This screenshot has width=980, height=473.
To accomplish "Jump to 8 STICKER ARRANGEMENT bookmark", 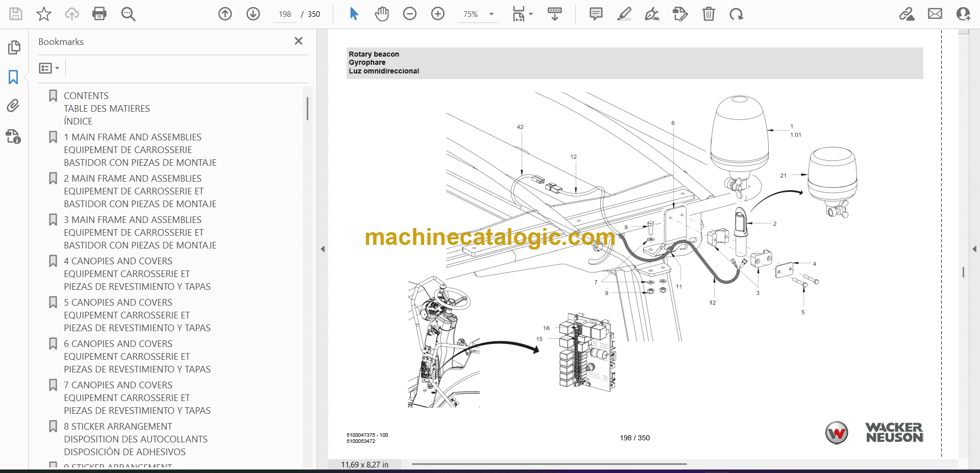I will point(117,427).
